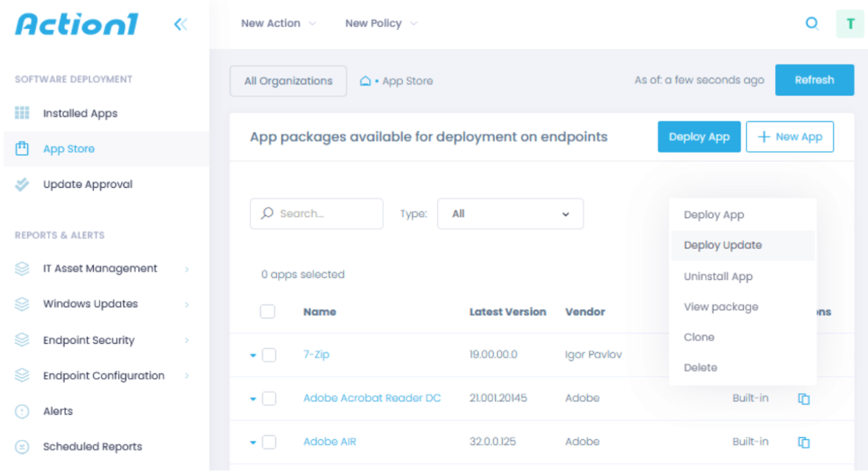This screenshot has height=471, width=868.
Task: Open Update Approval section
Action: coord(86,184)
